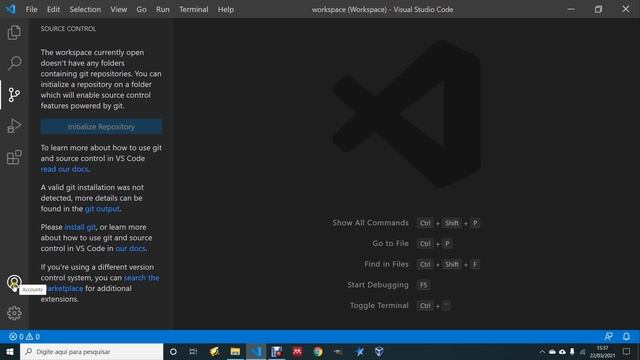This screenshot has width=640, height=360.
Task: Follow the 'read our docs' link
Action: [x=64, y=169]
